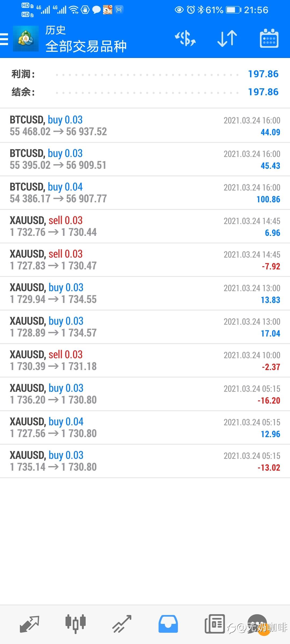Select XAUUSD sell trade with 6.96 profit
Screen dimensions: 290x644
[145, 226]
